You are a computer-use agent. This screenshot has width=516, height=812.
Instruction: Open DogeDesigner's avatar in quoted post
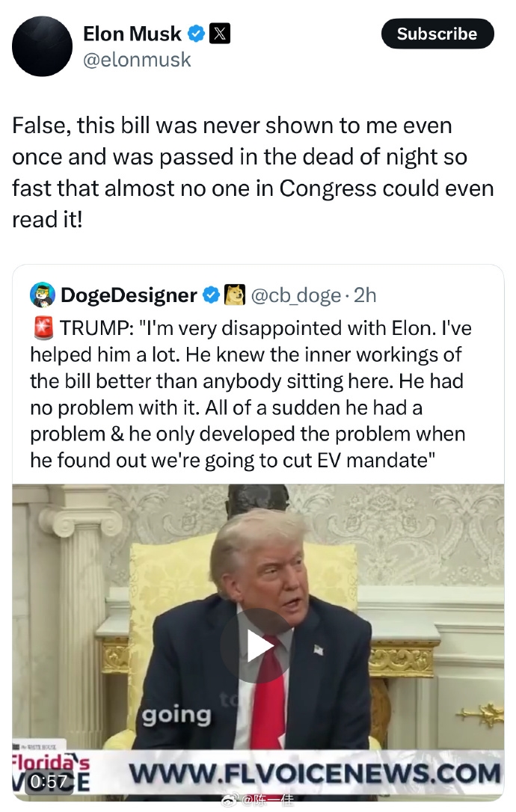point(42,296)
